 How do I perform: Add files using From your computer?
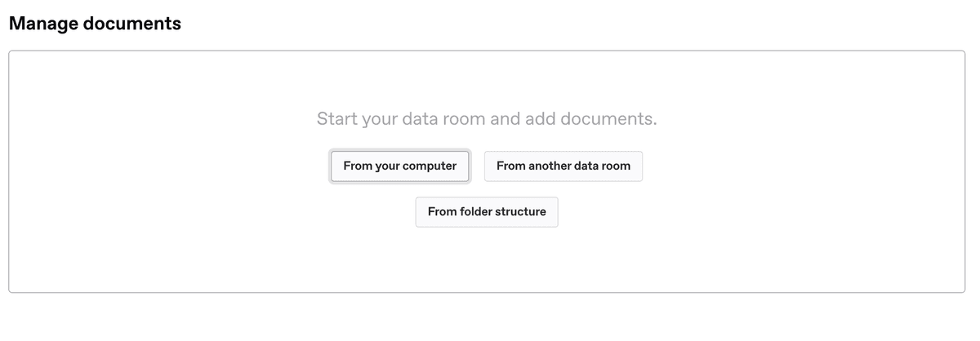coord(399,166)
